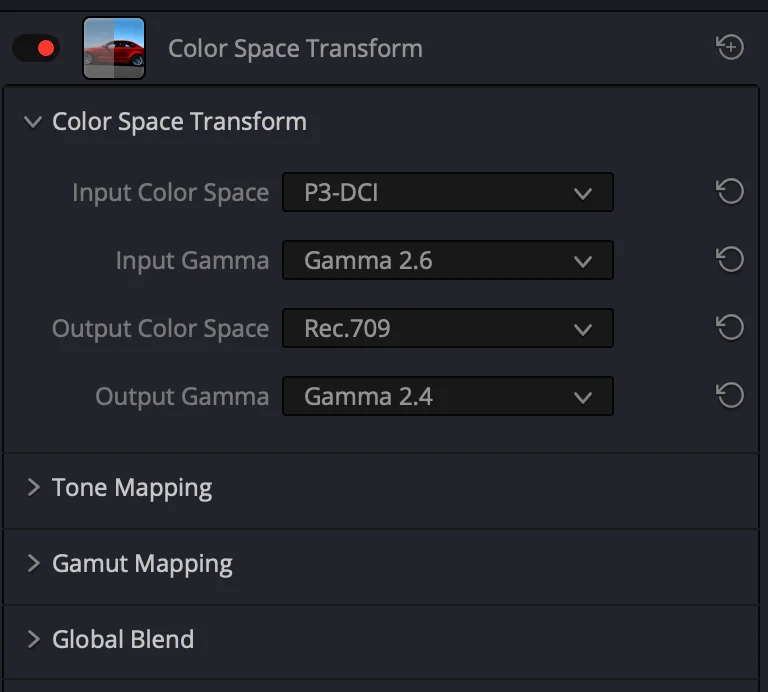This screenshot has height=692, width=768.
Task: Reset the Output Color Space setting
Action: [x=730, y=327]
